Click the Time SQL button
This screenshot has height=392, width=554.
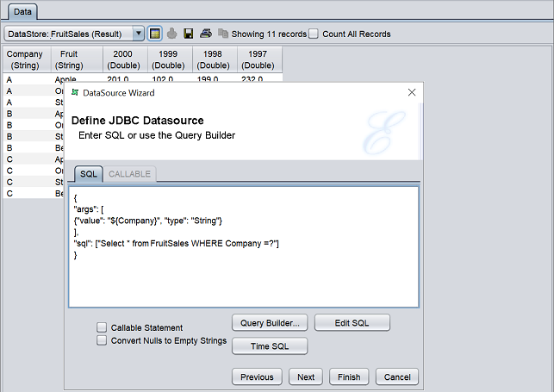[270, 345]
